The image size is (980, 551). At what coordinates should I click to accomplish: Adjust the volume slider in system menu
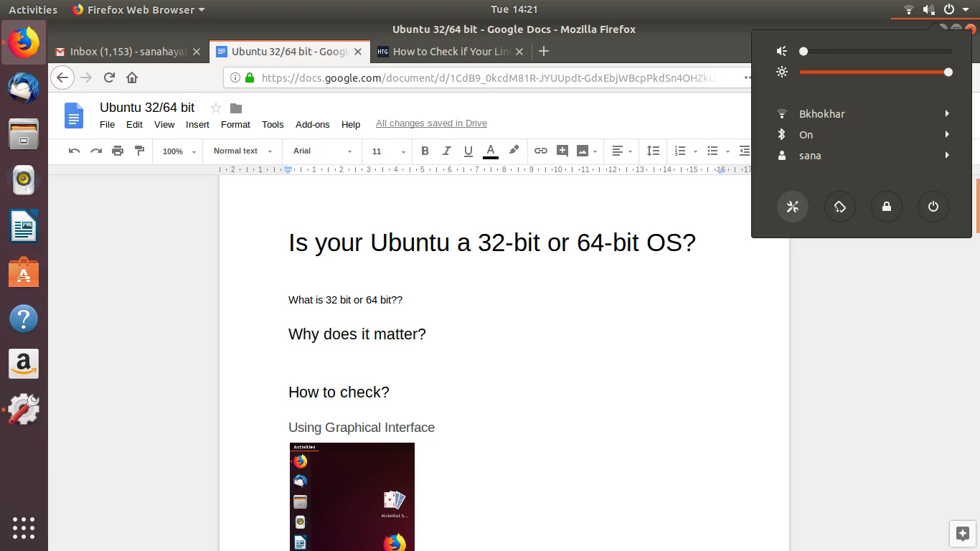tap(875, 51)
